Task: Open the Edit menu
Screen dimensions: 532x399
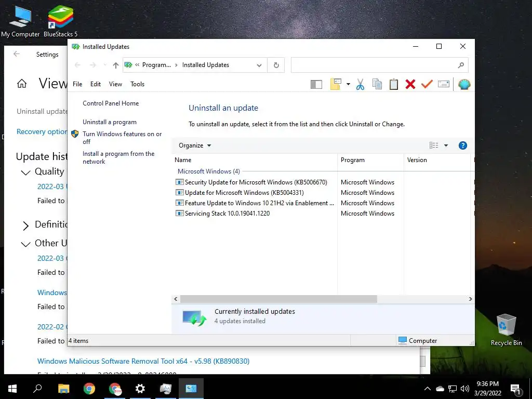Action: point(96,84)
